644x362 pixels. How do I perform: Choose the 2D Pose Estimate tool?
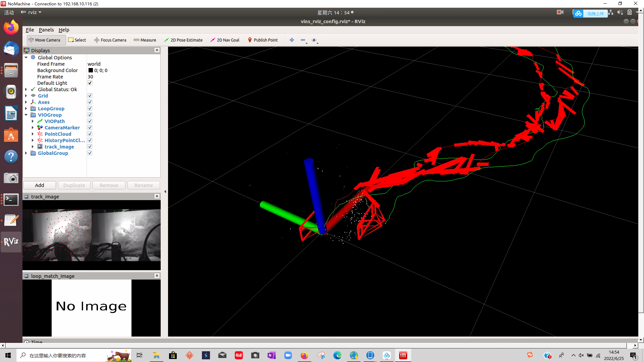click(x=183, y=40)
